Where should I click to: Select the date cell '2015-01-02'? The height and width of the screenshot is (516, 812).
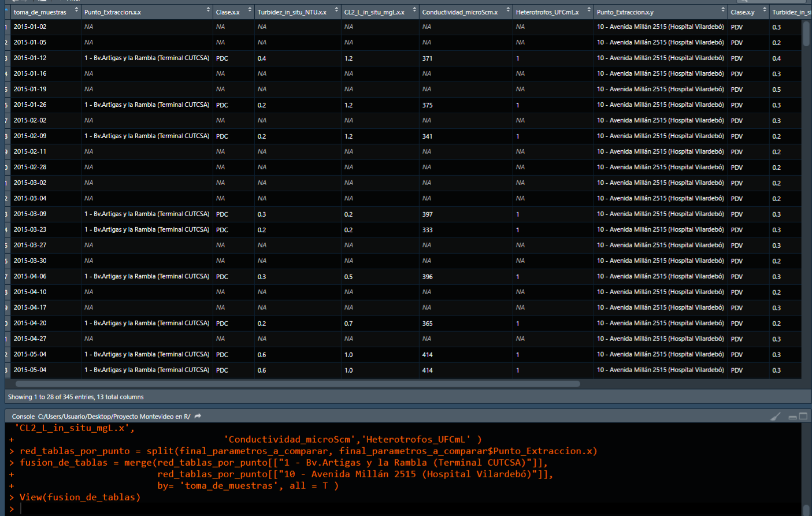coord(30,27)
